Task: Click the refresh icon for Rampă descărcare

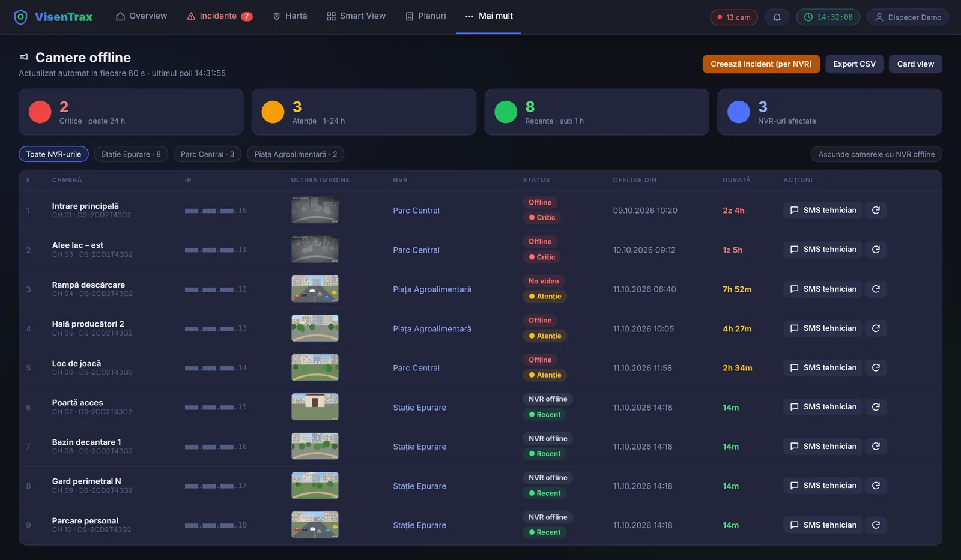Action: point(876,289)
